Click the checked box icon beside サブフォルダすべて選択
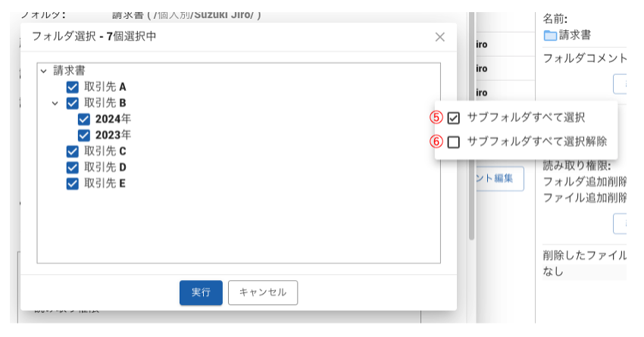Screen dimensions: 644x337 pyautogui.click(x=454, y=117)
